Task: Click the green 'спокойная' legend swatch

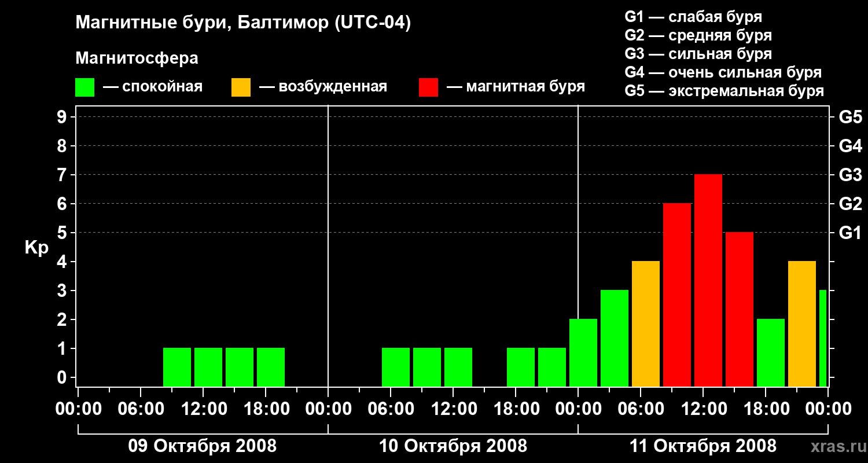Action: pos(84,87)
